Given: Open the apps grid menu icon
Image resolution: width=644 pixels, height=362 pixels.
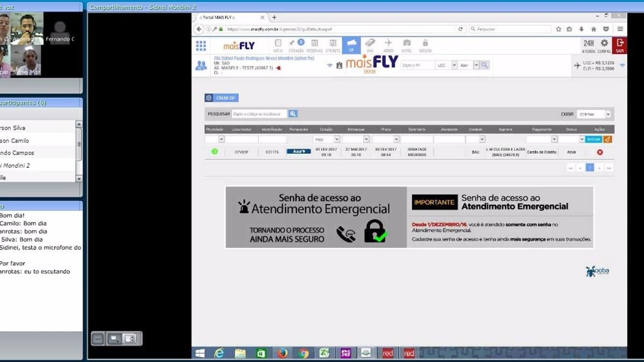Looking at the screenshot, I should pyautogui.click(x=201, y=46).
